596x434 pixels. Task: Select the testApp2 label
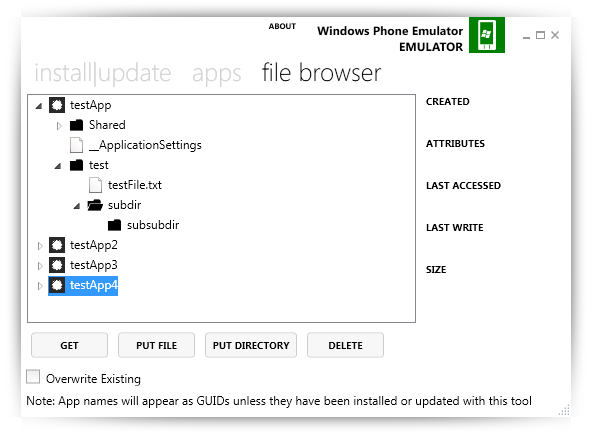(x=94, y=245)
